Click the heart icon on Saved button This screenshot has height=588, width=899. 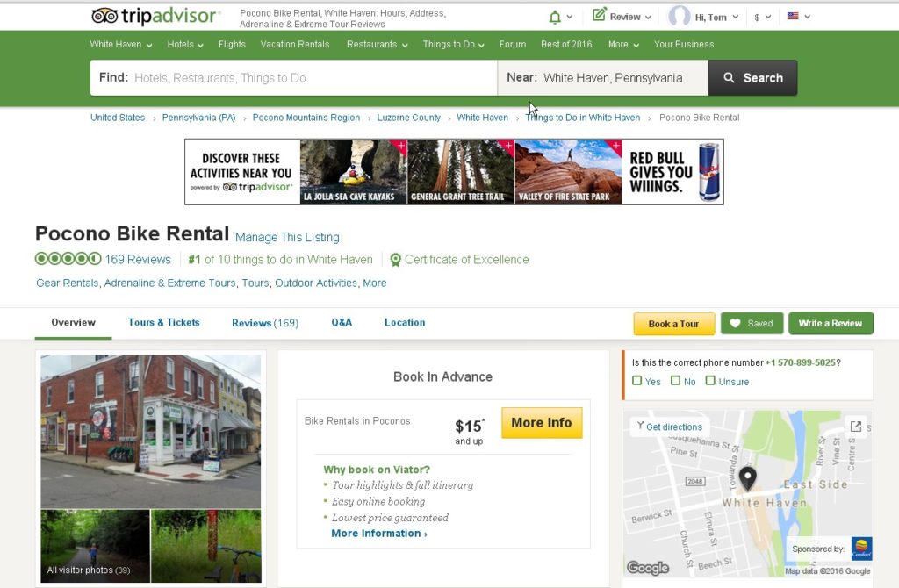pos(735,323)
